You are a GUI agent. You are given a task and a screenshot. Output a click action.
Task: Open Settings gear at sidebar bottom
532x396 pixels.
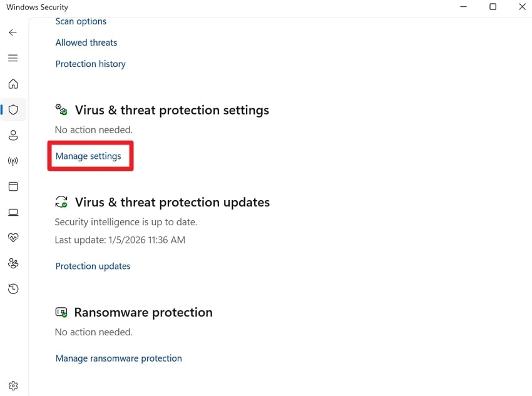pos(13,385)
